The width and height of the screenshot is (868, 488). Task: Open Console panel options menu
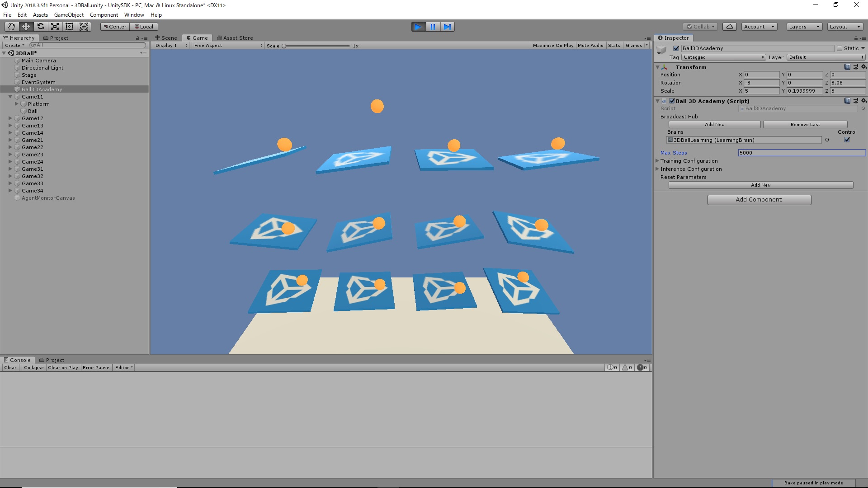647,361
